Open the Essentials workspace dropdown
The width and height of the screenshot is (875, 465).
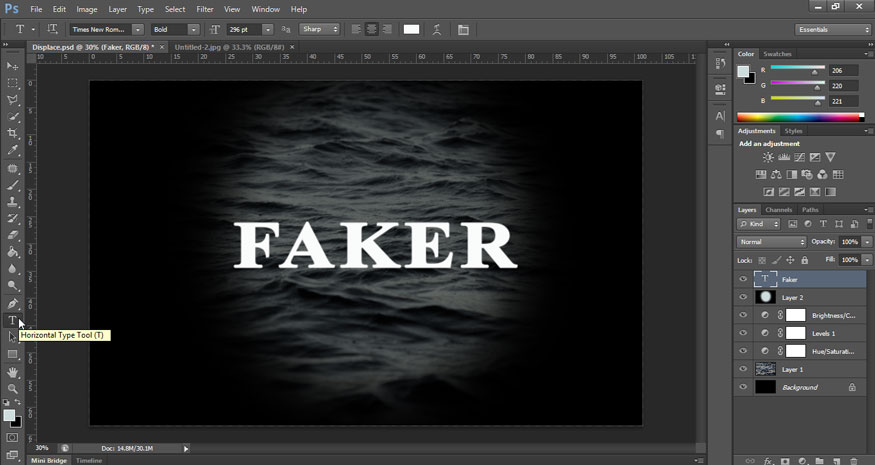832,30
